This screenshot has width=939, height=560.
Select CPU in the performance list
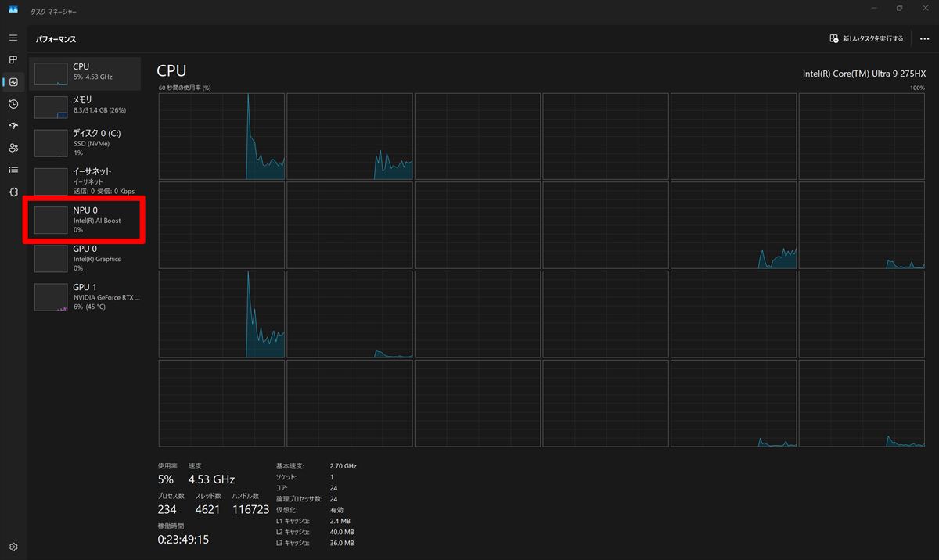85,73
